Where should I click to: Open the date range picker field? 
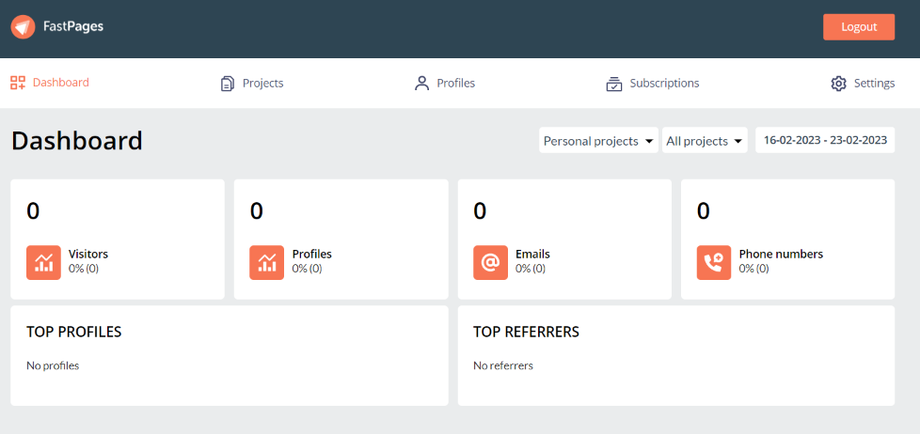click(x=825, y=141)
